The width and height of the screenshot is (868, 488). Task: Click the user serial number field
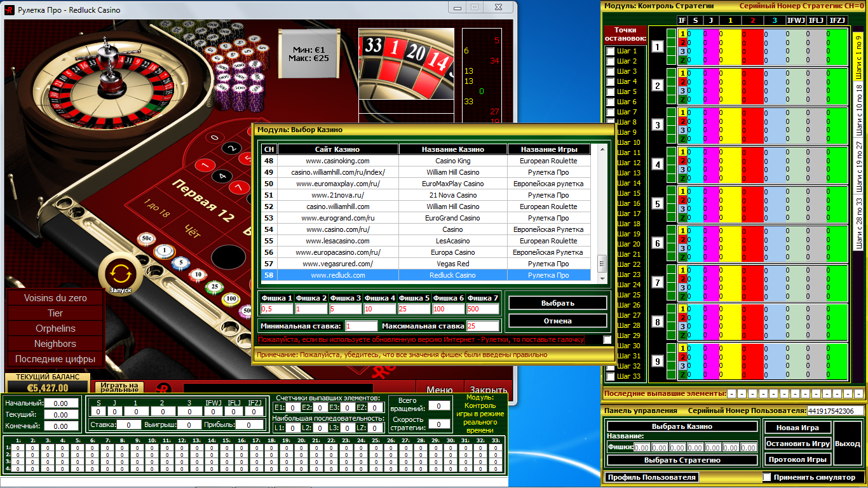click(x=835, y=411)
